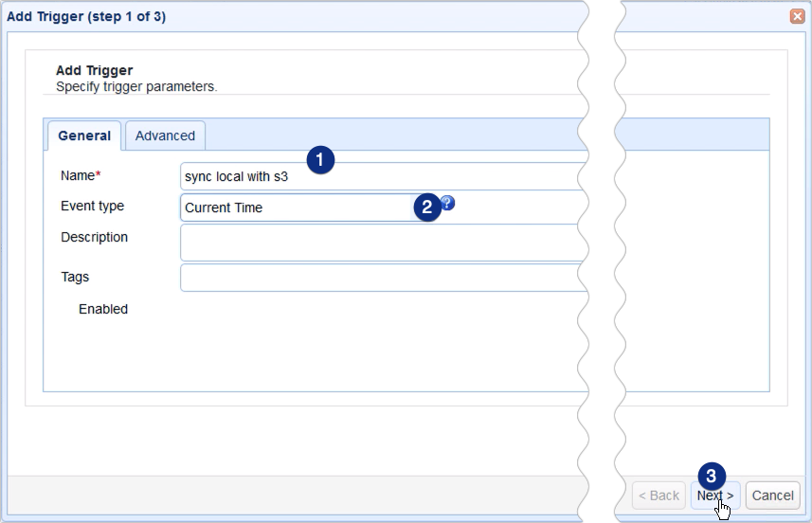This screenshot has width=812, height=523.
Task: Click the Cancel button
Action: tap(772, 496)
